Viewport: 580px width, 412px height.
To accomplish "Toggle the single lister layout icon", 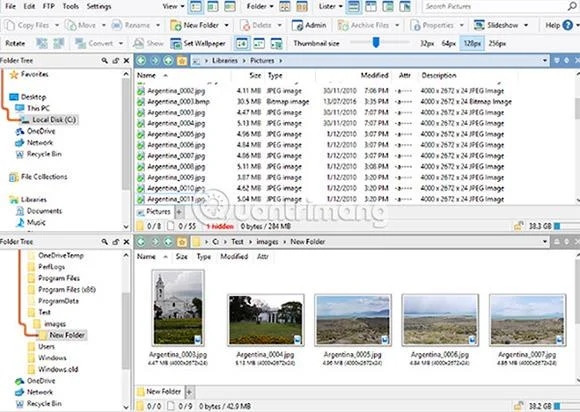I will (354, 6).
